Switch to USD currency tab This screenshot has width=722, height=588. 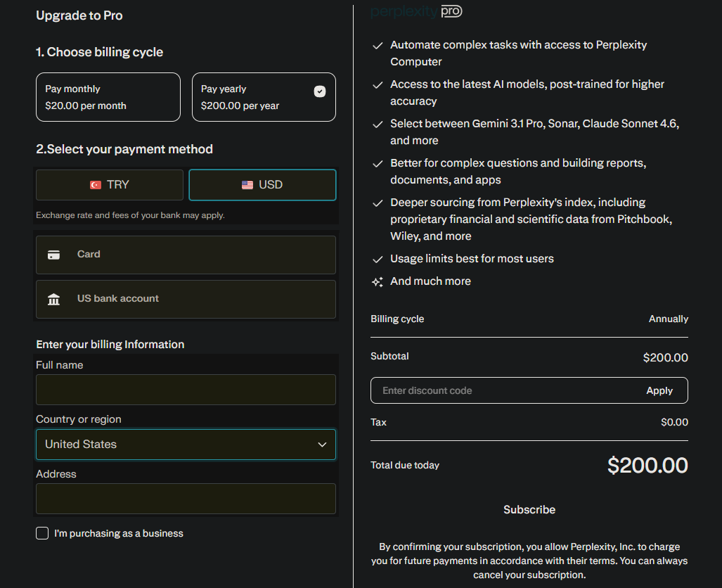(x=262, y=185)
